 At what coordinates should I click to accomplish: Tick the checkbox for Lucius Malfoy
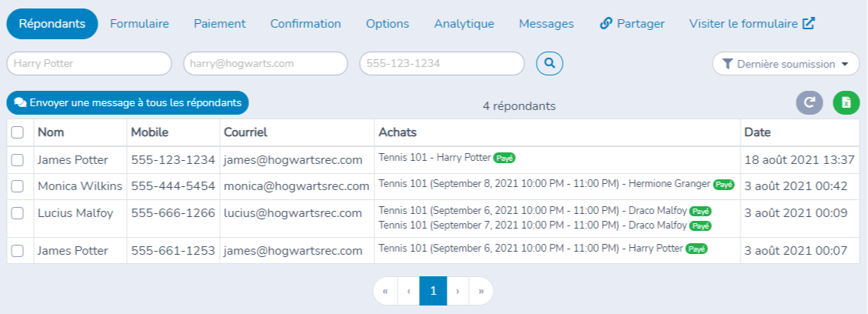tap(18, 213)
